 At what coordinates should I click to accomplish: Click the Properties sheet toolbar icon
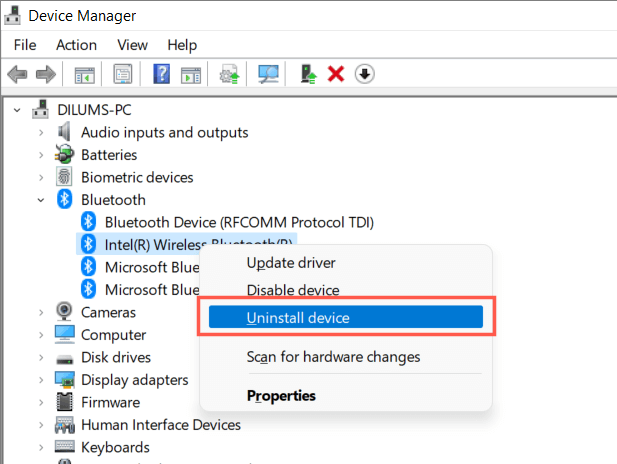tap(123, 75)
